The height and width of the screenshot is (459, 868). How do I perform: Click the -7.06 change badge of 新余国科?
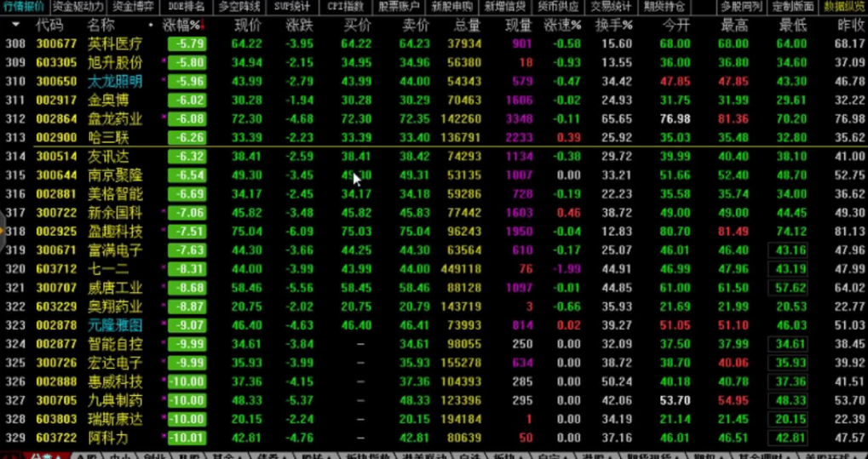coord(187,213)
